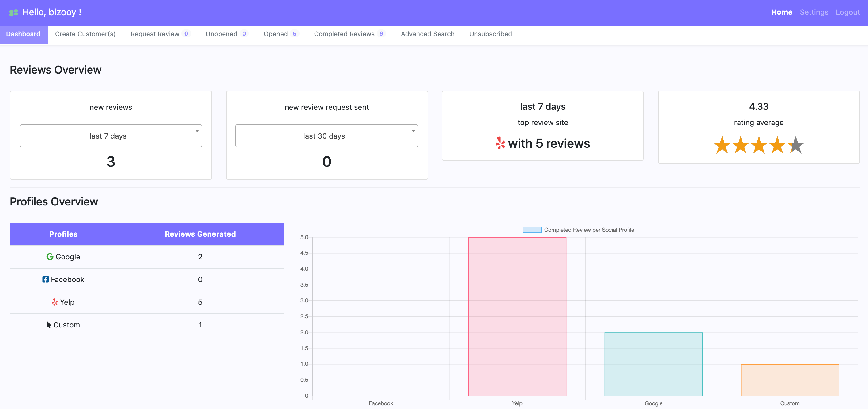Click the Settings link in header
868x409 pixels.
814,12
